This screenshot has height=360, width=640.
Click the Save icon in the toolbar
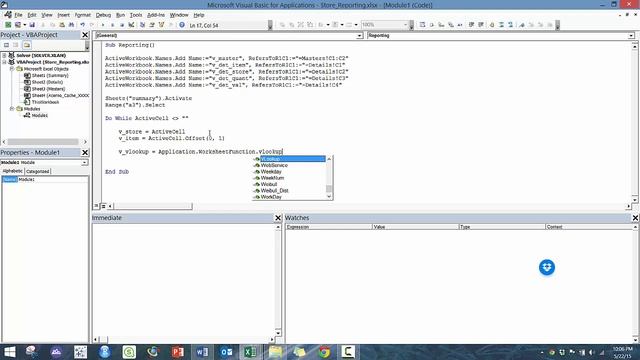coord(32,25)
